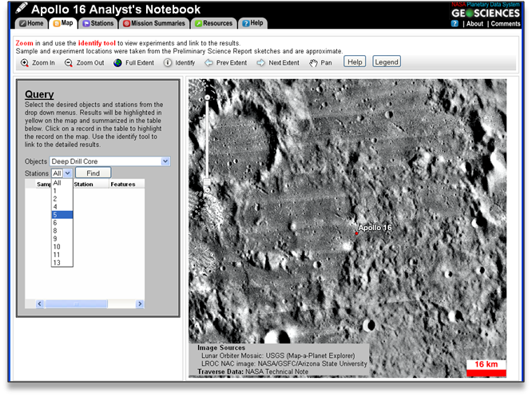Open the Comments link
Viewport: 532px width, 397px height.
click(x=505, y=24)
